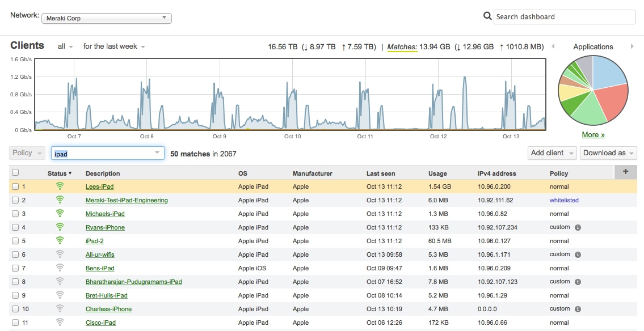
Task: Click the plus icon to add columns
Action: (625, 172)
